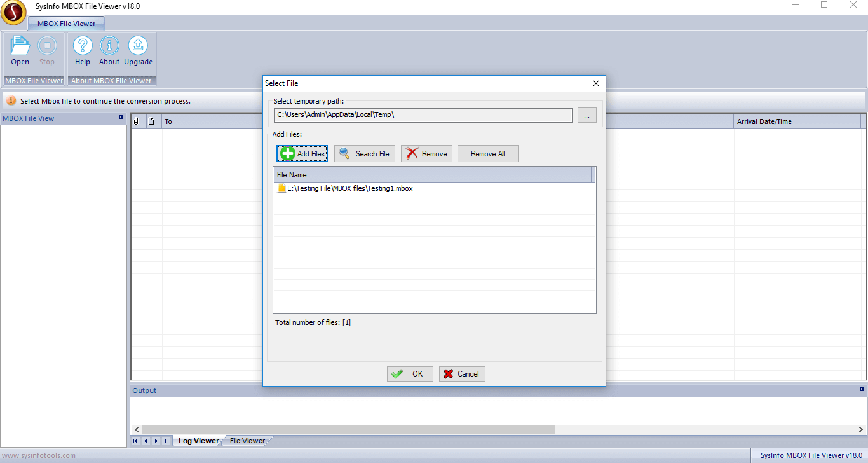Click Add Files button
Viewport: 868px width, 463px height.
coord(302,153)
